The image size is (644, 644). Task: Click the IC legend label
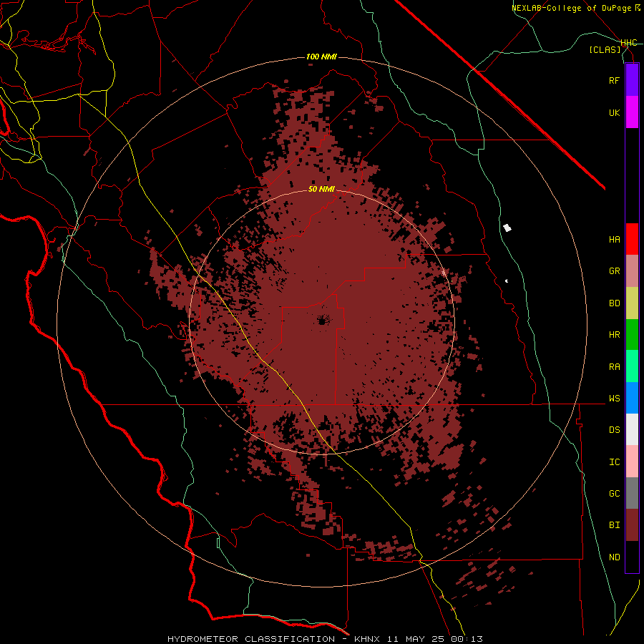pyautogui.click(x=614, y=462)
